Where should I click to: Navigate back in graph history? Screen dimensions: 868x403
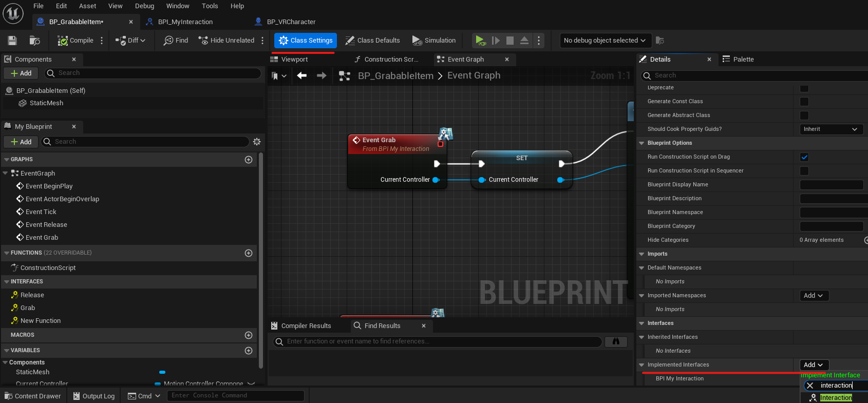click(x=302, y=75)
